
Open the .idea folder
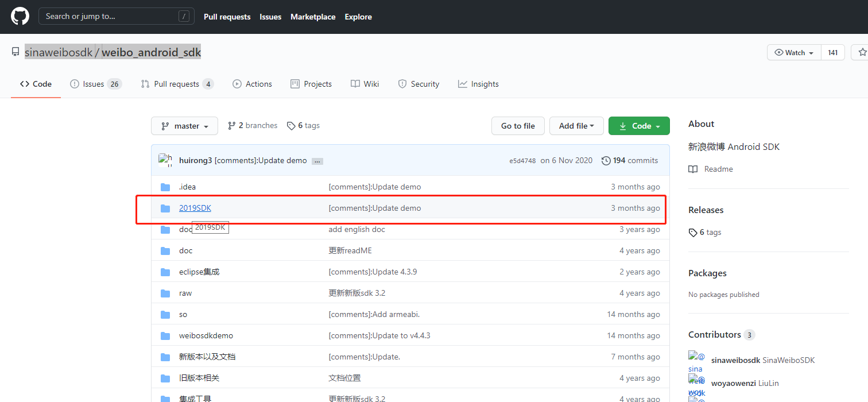tap(187, 187)
